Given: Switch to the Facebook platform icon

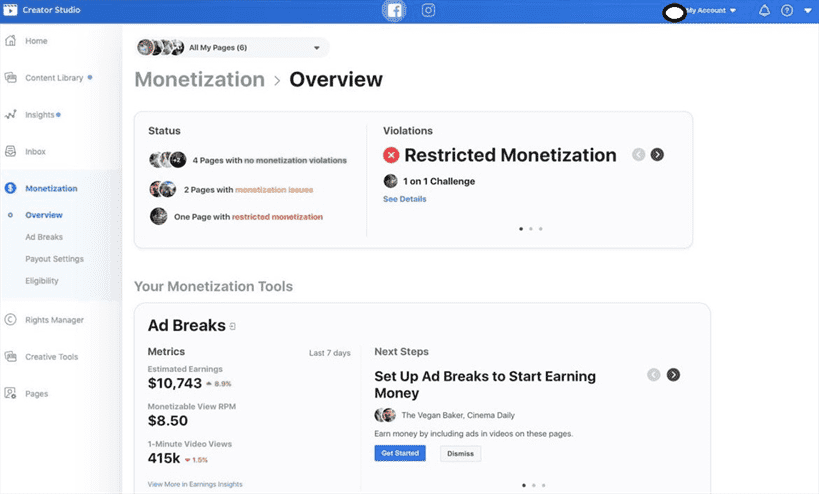Looking at the screenshot, I should (394, 10).
